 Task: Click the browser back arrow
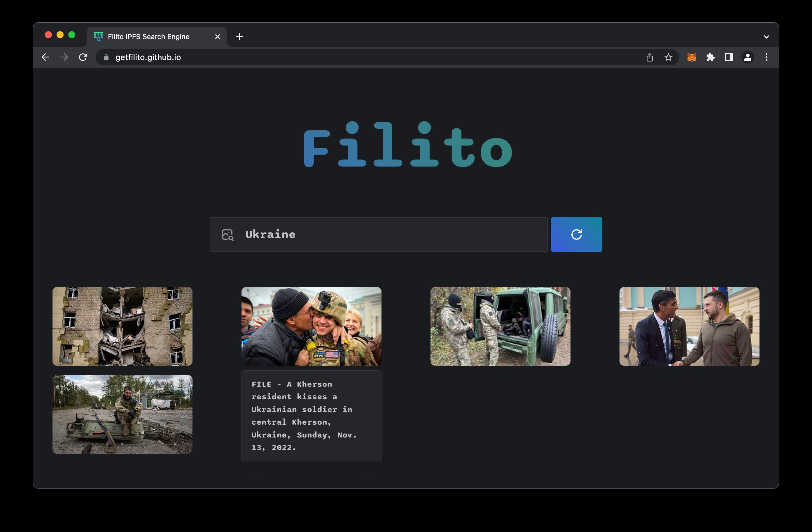coord(45,57)
